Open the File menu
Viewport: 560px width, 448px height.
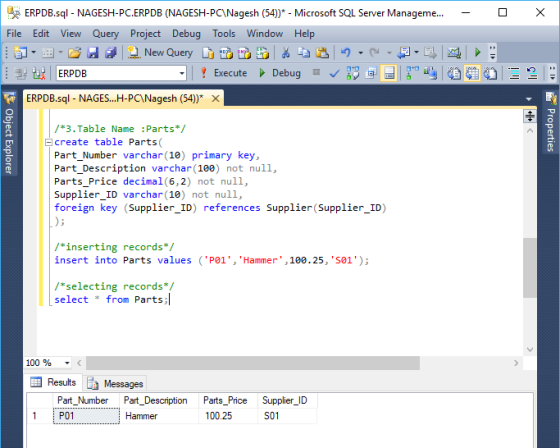[14, 33]
